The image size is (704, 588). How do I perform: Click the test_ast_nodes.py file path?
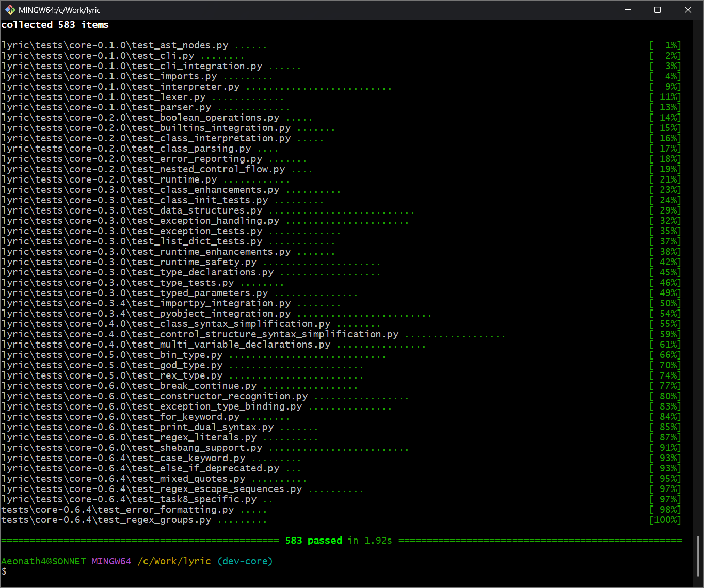115,45
